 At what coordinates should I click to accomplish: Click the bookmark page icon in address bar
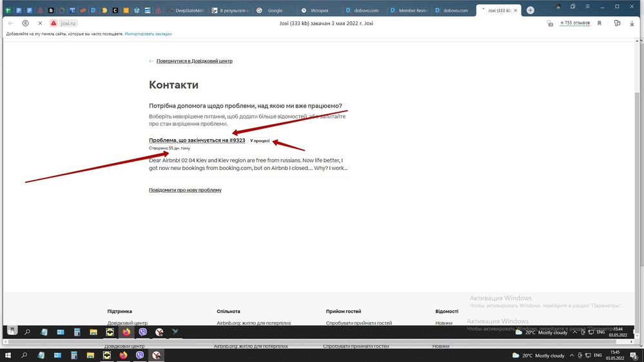pyautogui.click(x=599, y=23)
